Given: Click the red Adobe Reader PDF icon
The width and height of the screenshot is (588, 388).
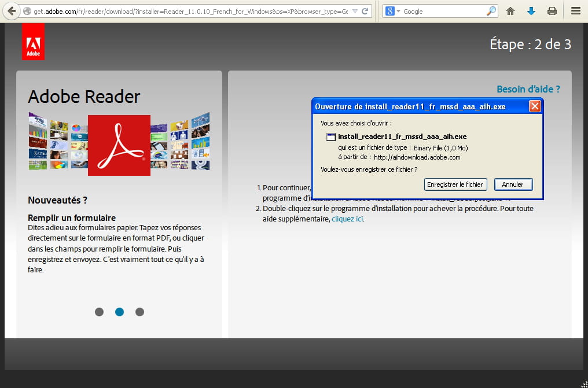Looking at the screenshot, I should 119,145.
